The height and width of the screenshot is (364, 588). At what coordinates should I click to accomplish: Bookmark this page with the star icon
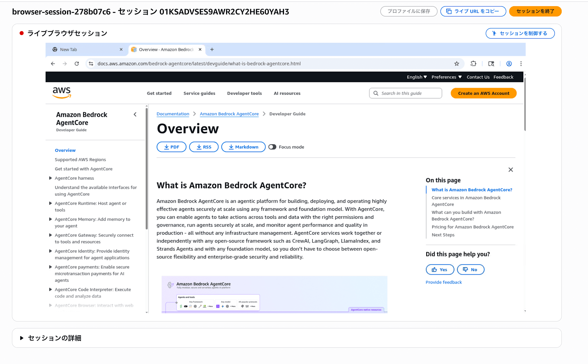[457, 64]
